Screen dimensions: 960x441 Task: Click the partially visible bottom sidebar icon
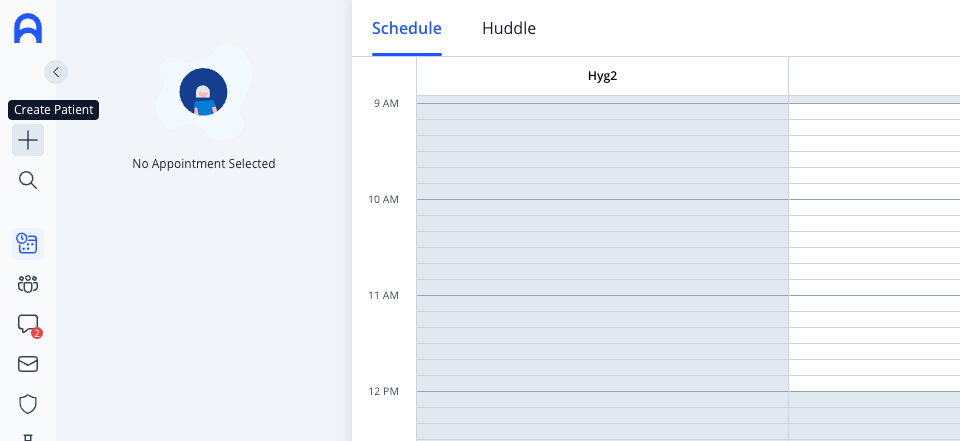pos(28,437)
